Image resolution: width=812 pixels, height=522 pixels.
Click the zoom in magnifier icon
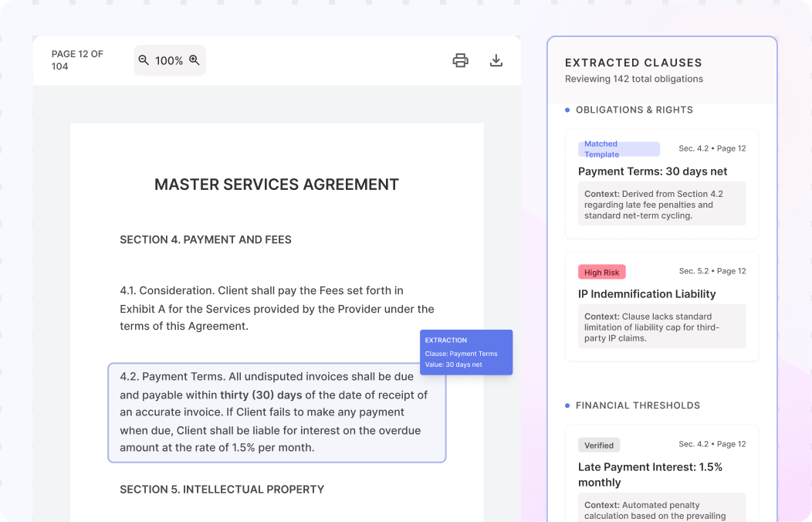195,60
